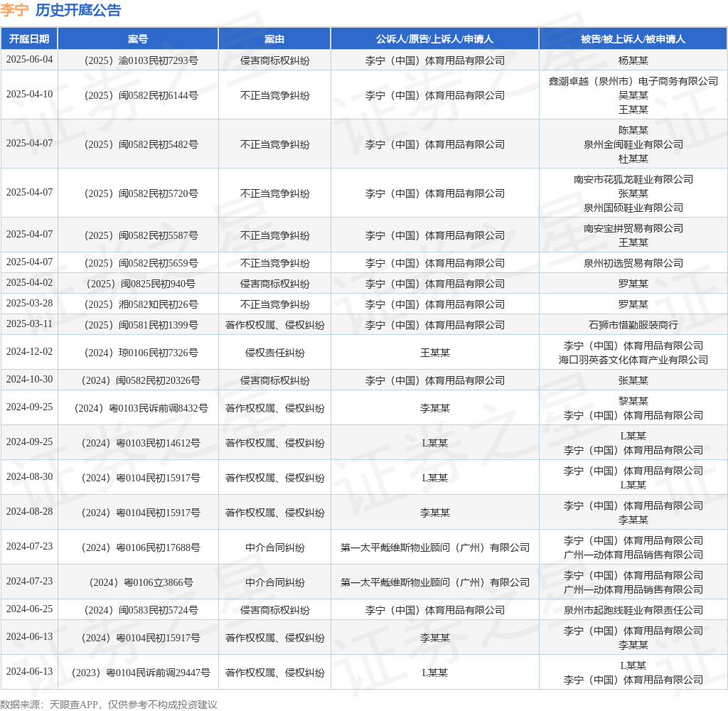728x711 pixels.
Task: Click defendant 泉州国硕鞋业有限公司
Action: [633, 208]
